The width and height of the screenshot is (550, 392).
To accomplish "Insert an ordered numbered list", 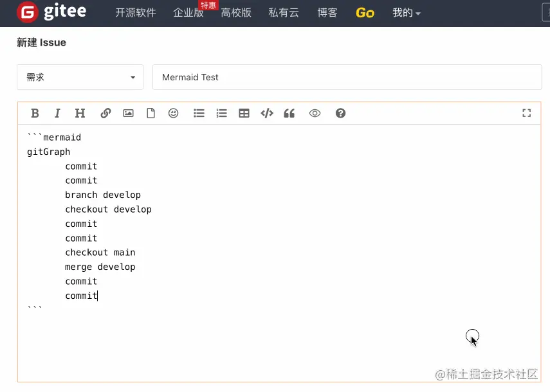I will click(x=221, y=113).
